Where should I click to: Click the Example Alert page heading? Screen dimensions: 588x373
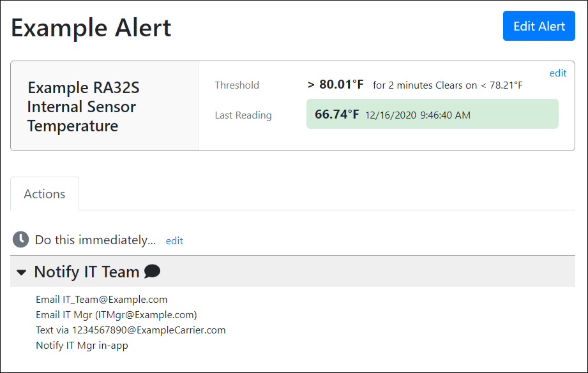(91, 28)
